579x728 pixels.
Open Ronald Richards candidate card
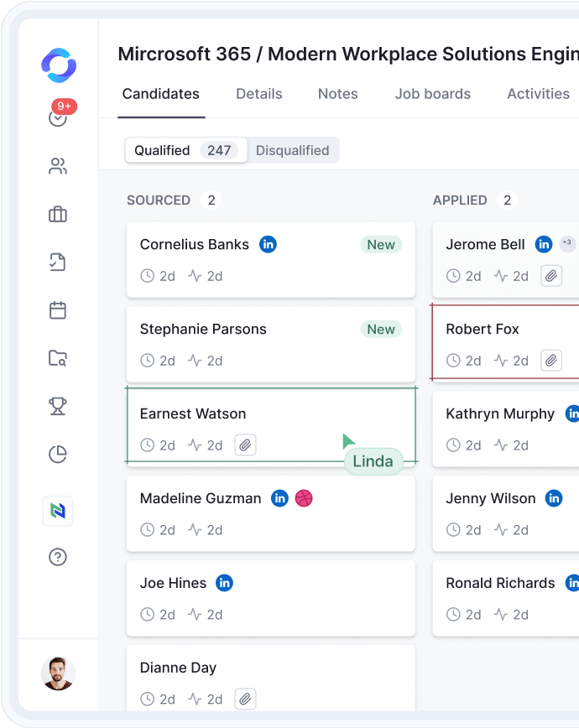click(506, 598)
